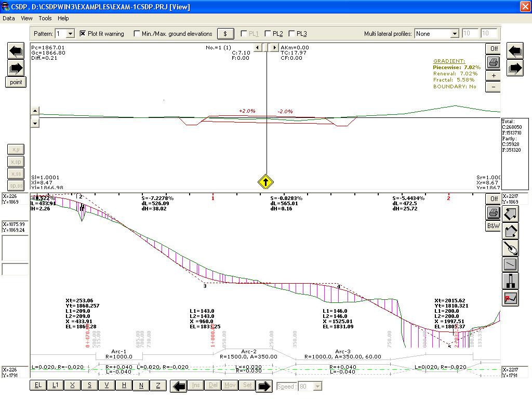Zoom in cross-section with plus button
This screenshot has width=532, height=399.
pyautogui.click(x=494, y=76)
